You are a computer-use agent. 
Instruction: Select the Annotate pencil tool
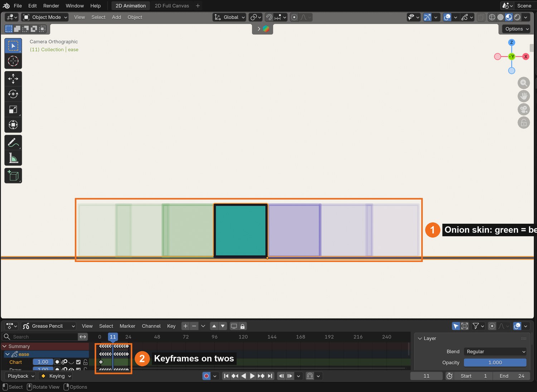coord(13,142)
